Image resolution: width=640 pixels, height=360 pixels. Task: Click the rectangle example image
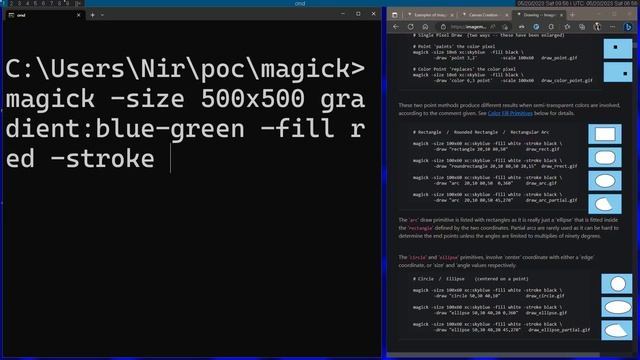(605, 134)
